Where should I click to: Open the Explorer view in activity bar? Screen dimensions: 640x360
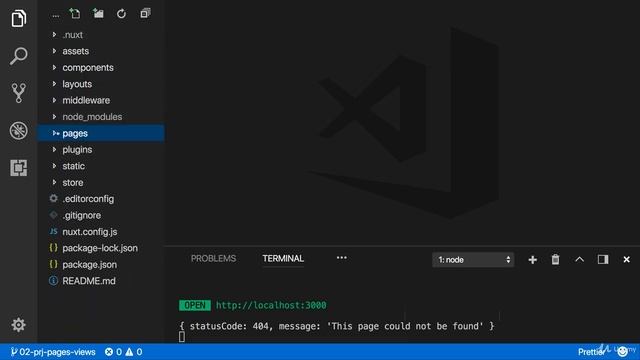18,18
